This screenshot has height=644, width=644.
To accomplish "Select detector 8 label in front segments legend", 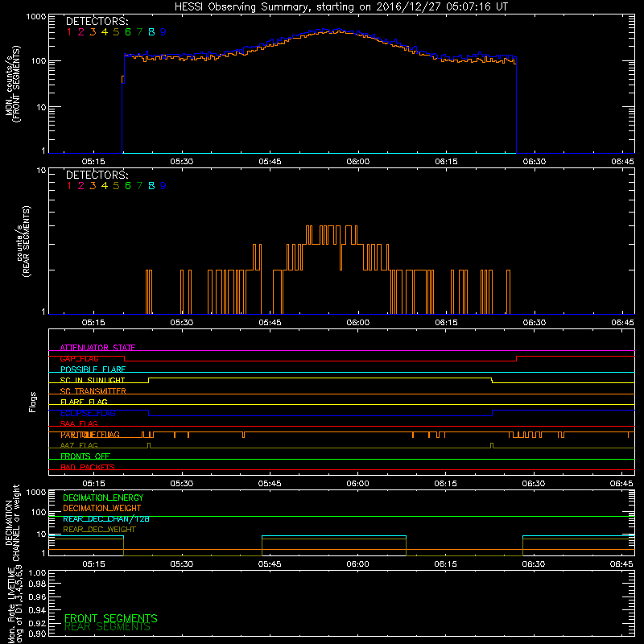I will tap(151, 32).
